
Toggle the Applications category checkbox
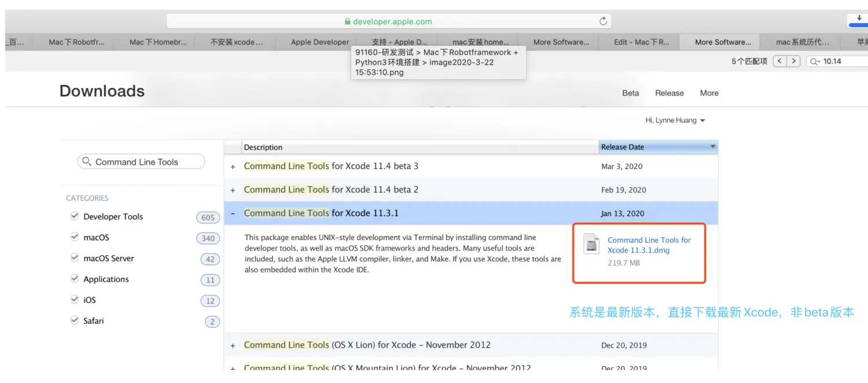[74, 278]
